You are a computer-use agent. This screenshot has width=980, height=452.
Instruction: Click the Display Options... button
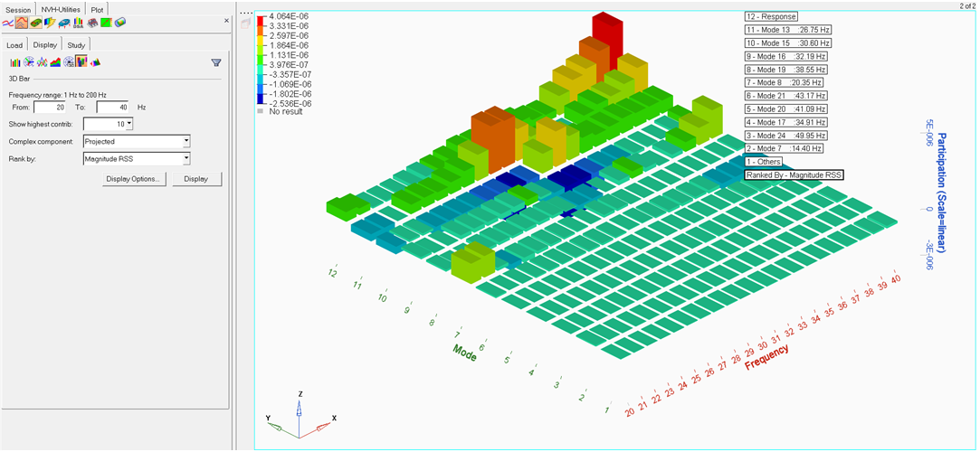134,179
